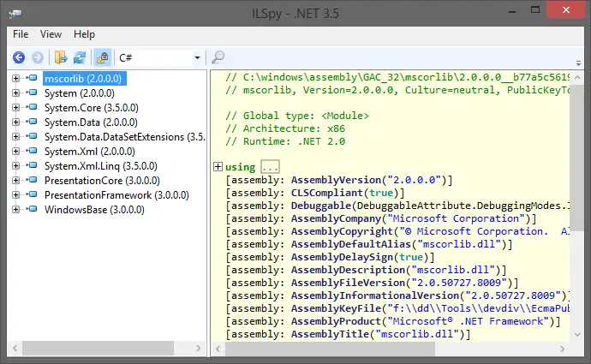Click the PresentationCore assembly icon
The height and width of the screenshot is (364, 591).
point(32,180)
